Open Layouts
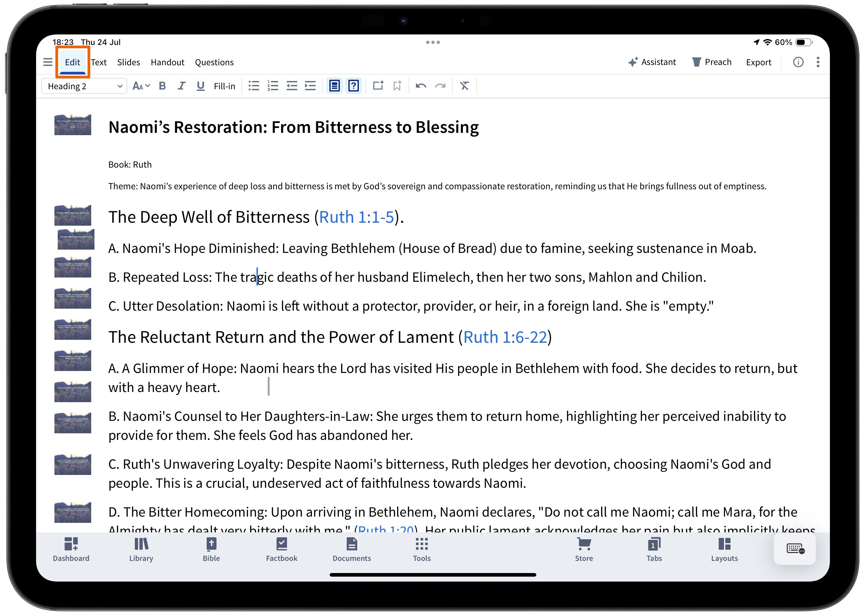The height and width of the screenshot is (616, 866). point(724,550)
